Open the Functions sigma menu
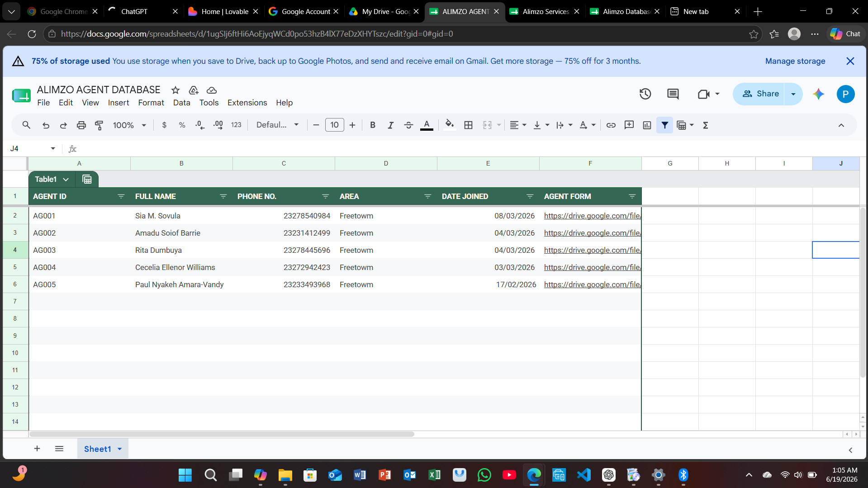This screenshot has height=488, width=868. coord(706,125)
